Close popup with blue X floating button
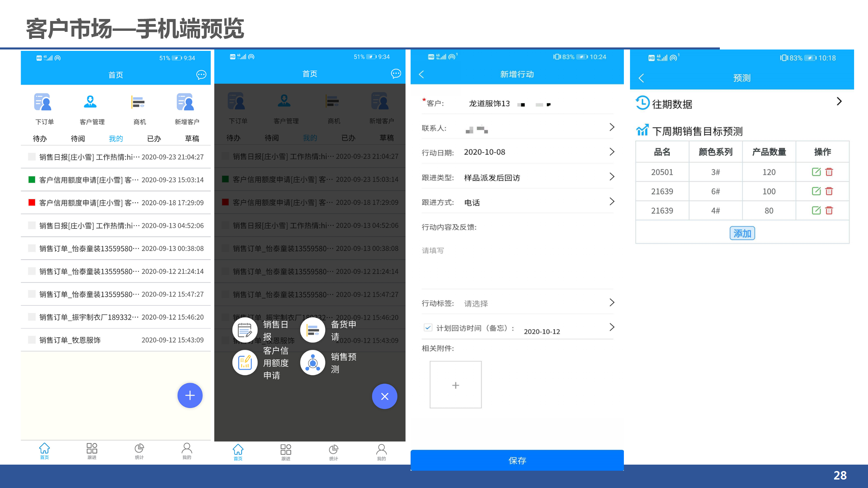The image size is (868, 488). pyautogui.click(x=384, y=396)
